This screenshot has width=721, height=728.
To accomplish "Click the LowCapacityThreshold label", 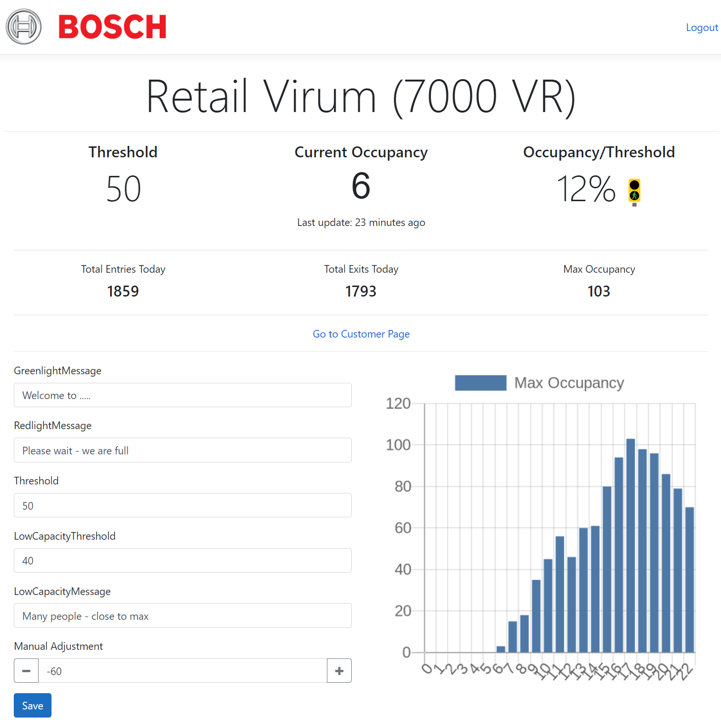I will pyautogui.click(x=65, y=536).
